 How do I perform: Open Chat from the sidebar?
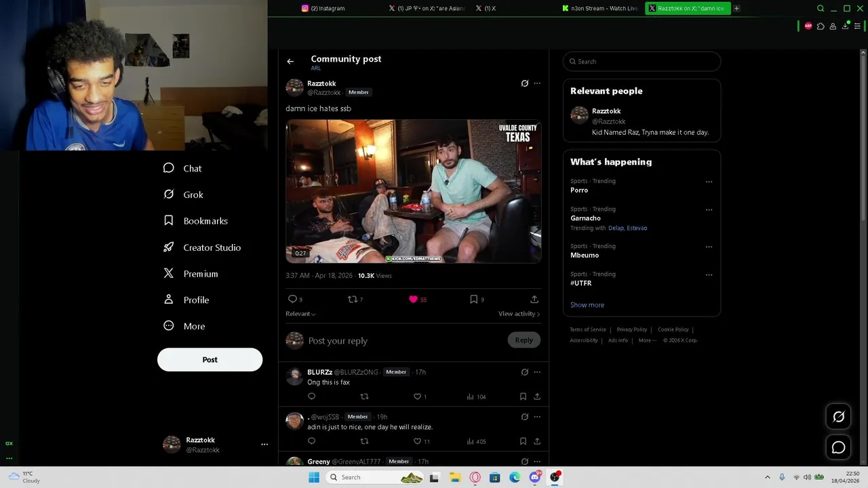point(182,168)
